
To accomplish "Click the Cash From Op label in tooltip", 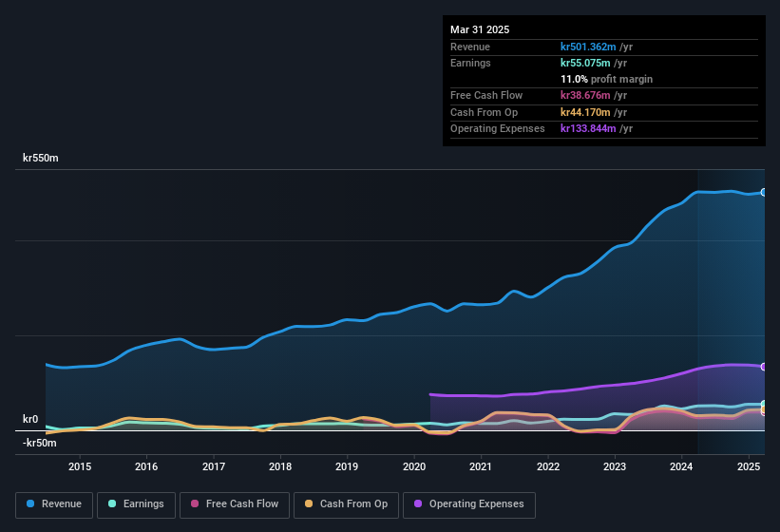I will pyautogui.click(x=484, y=112).
